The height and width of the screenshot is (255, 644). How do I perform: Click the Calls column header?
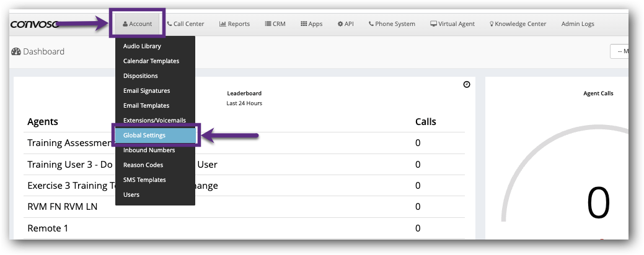425,122
